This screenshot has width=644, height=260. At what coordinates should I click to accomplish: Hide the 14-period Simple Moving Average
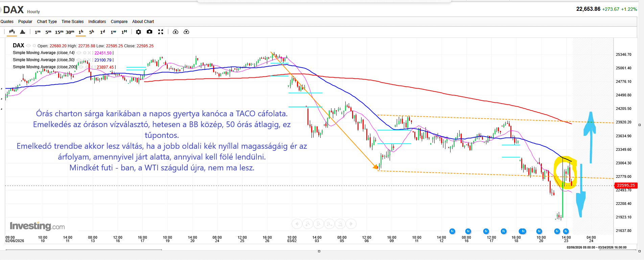pos(78,53)
